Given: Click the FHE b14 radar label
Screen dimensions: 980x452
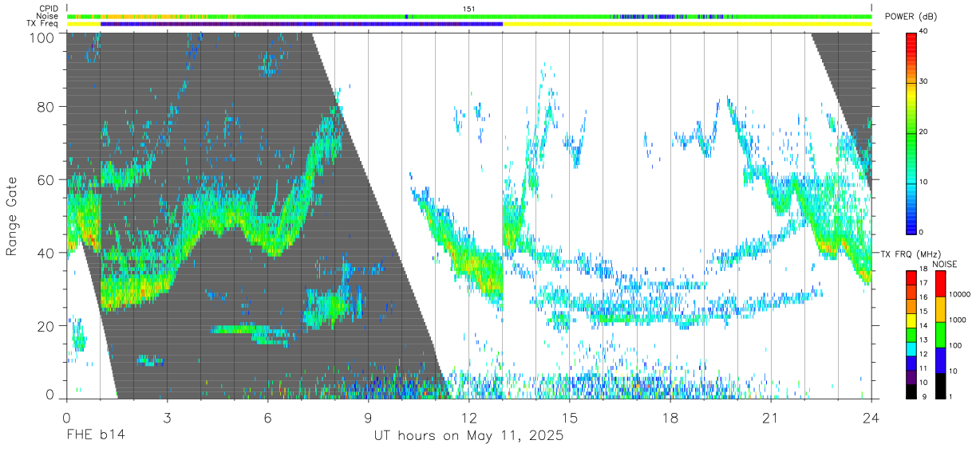Looking at the screenshot, I should 96,436.
